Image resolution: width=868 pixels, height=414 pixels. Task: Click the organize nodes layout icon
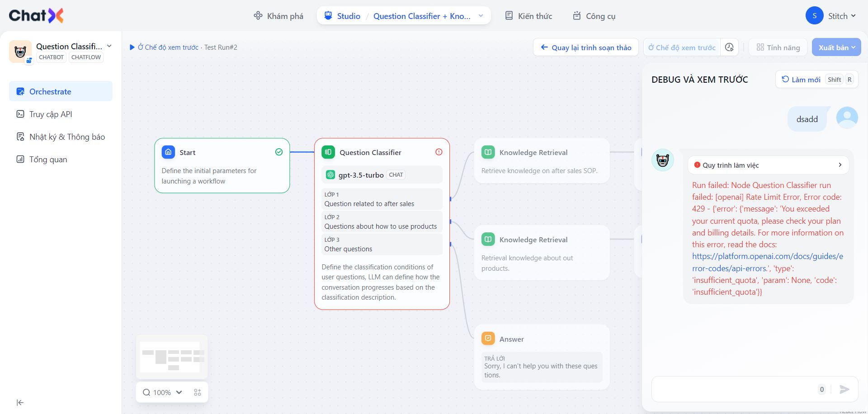(x=198, y=392)
